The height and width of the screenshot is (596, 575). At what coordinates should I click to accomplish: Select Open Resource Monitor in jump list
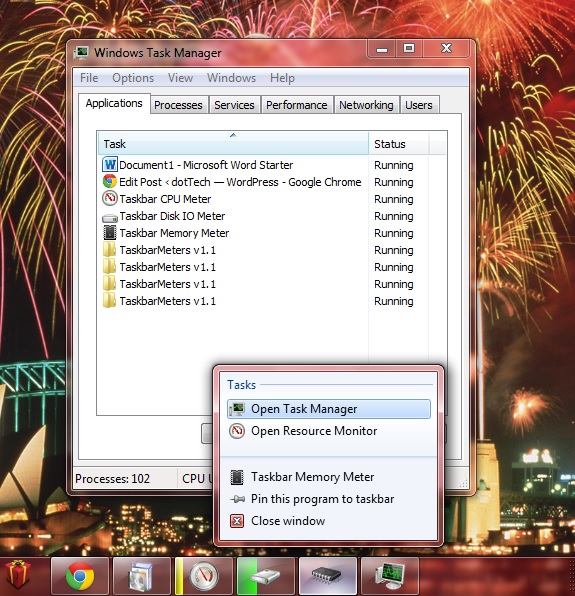(329, 431)
